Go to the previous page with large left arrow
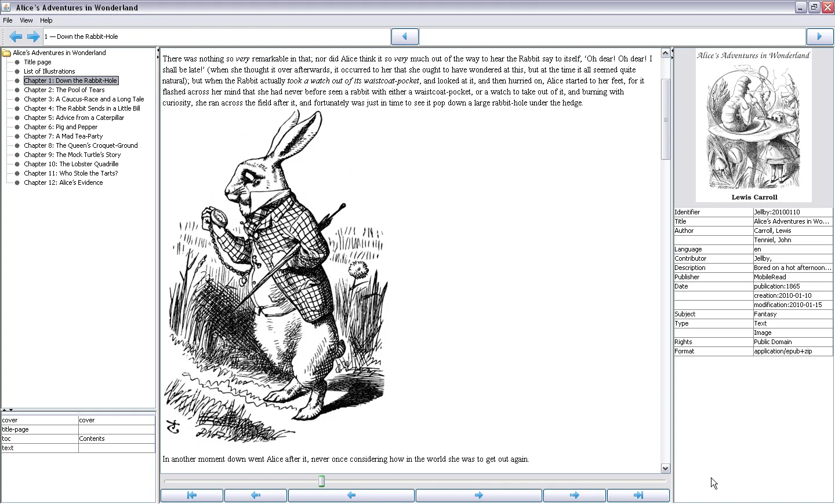Image resolution: width=835 pixels, height=504 pixels. click(351, 495)
